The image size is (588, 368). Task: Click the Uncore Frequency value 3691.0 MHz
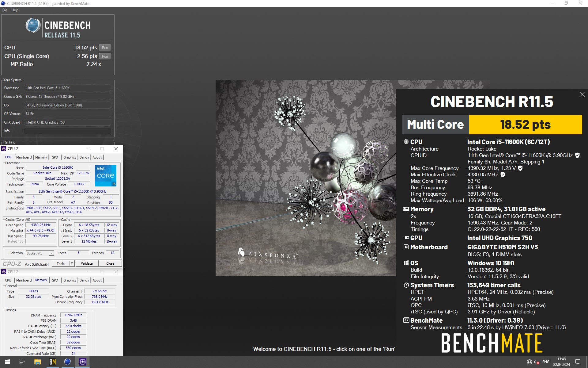[x=100, y=302]
